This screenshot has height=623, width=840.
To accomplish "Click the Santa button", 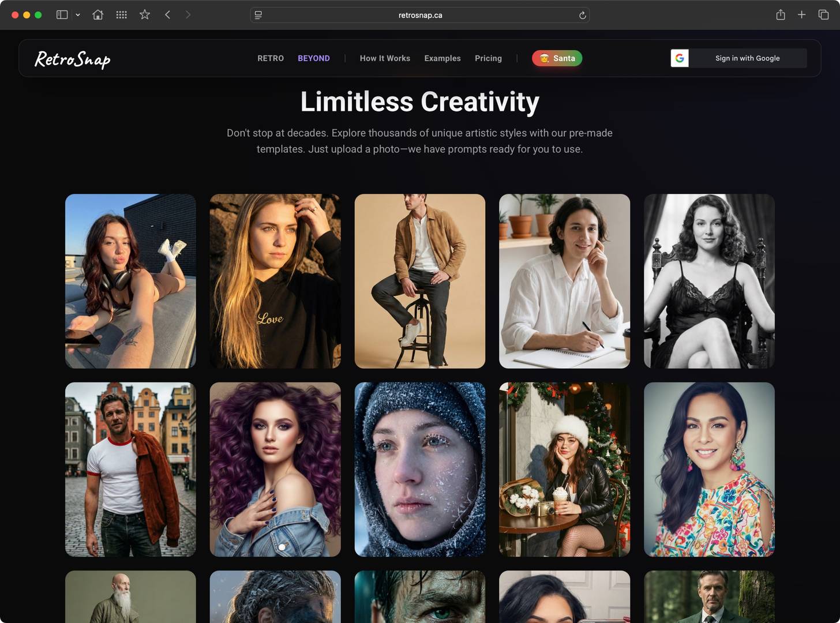I will click(x=557, y=58).
